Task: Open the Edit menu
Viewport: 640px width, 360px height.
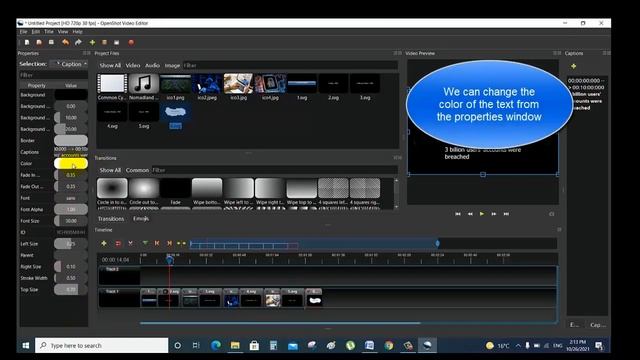Action: point(36,31)
